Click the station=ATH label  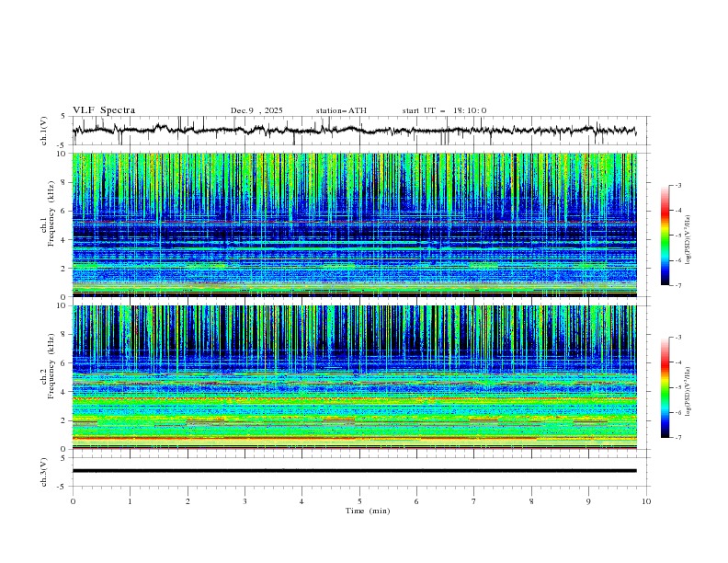coord(341,110)
